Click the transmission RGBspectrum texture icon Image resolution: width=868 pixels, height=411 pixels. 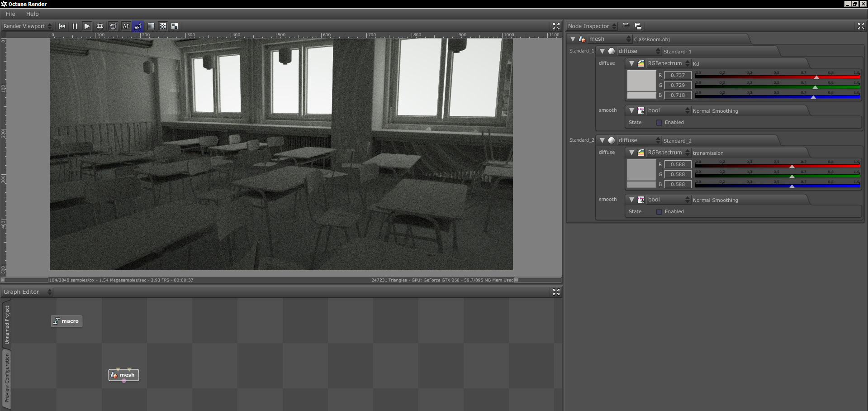pos(641,153)
